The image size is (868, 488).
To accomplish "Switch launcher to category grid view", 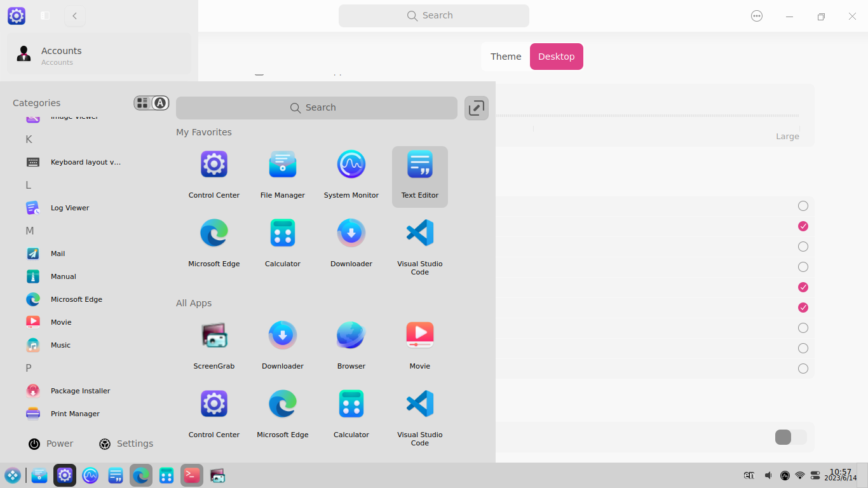I will coord(142,102).
